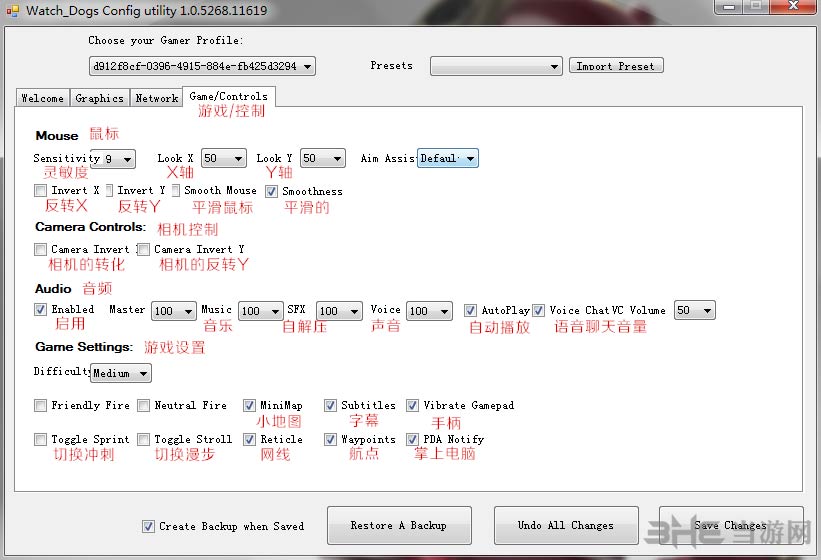Expand the Difficulty dropdown set to Medium
Viewport: 821px width, 560px height.
click(121, 373)
